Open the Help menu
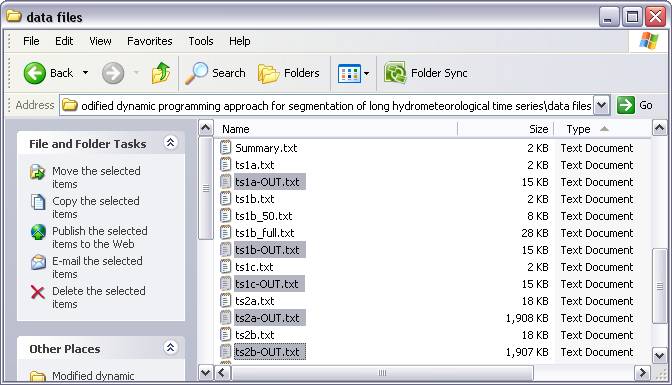 [x=240, y=41]
